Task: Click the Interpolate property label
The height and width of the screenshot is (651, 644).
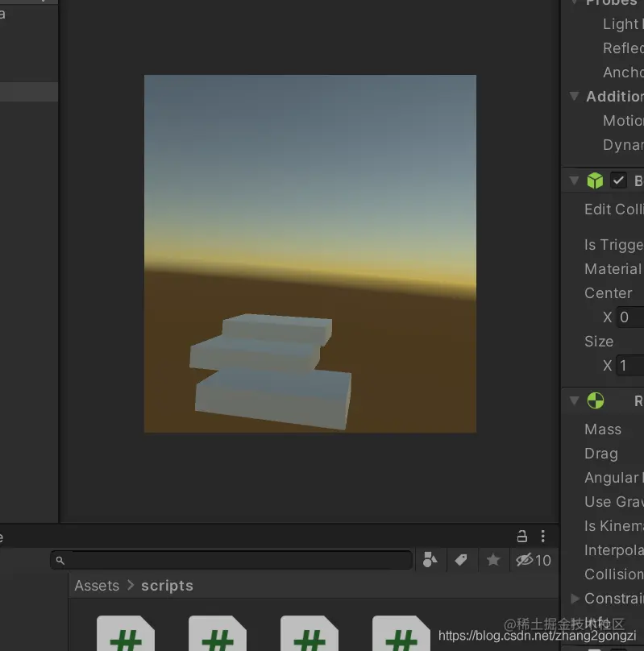Action: pyautogui.click(x=614, y=550)
